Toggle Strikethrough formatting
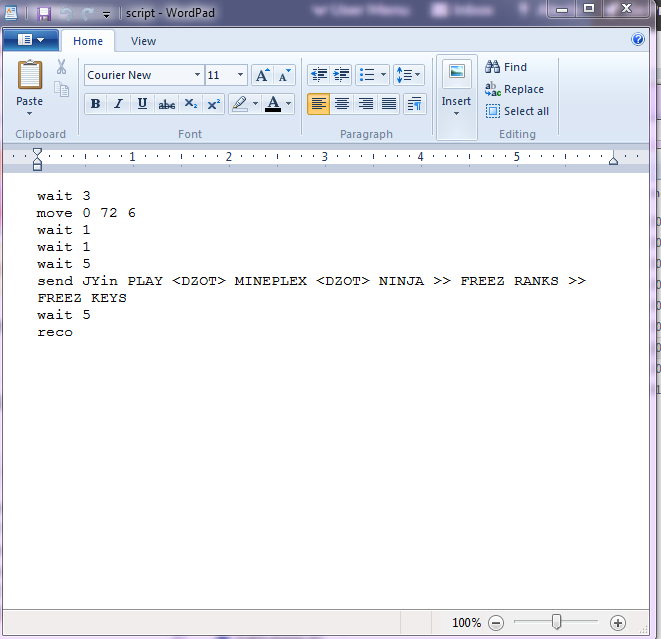The image size is (661, 639). coord(167,104)
